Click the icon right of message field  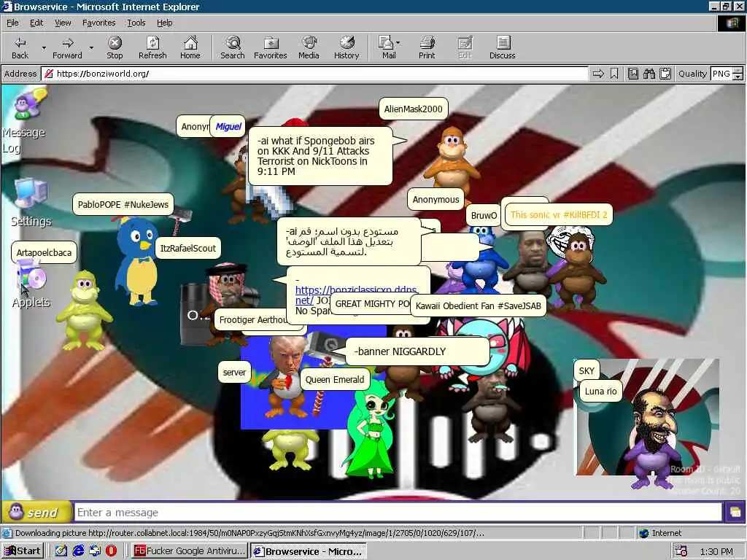point(735,513)
